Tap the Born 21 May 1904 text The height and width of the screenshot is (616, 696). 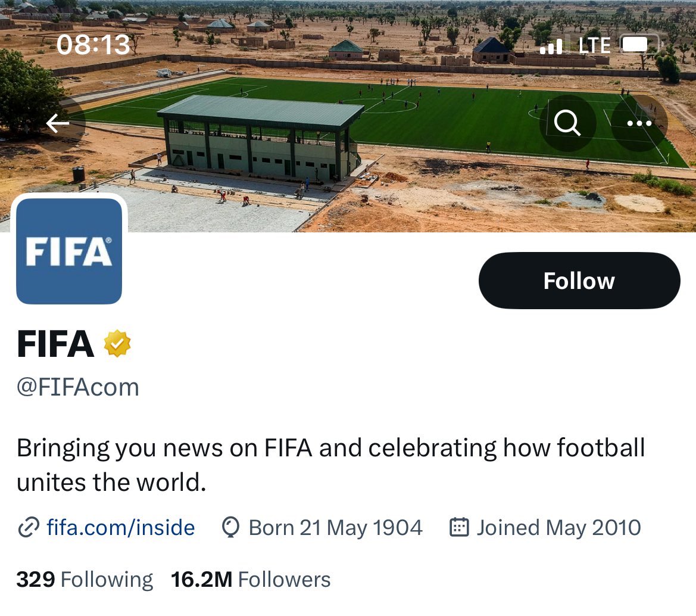coord(335,528)
